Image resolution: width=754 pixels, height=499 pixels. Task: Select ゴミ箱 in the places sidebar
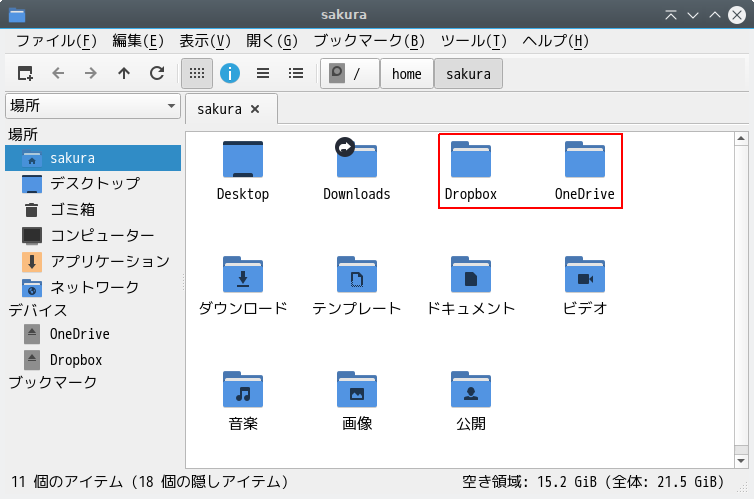pos(72,210)
